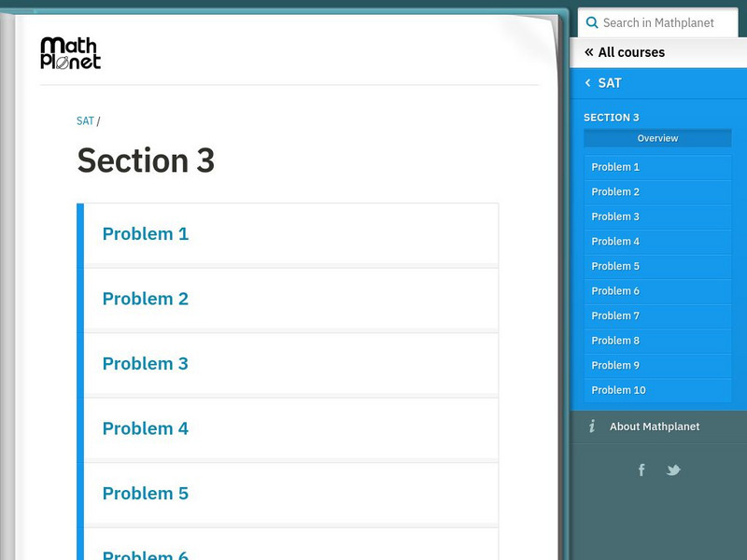
Task: Focus the Search in Mathplanet field
Action: coord(658,22)
